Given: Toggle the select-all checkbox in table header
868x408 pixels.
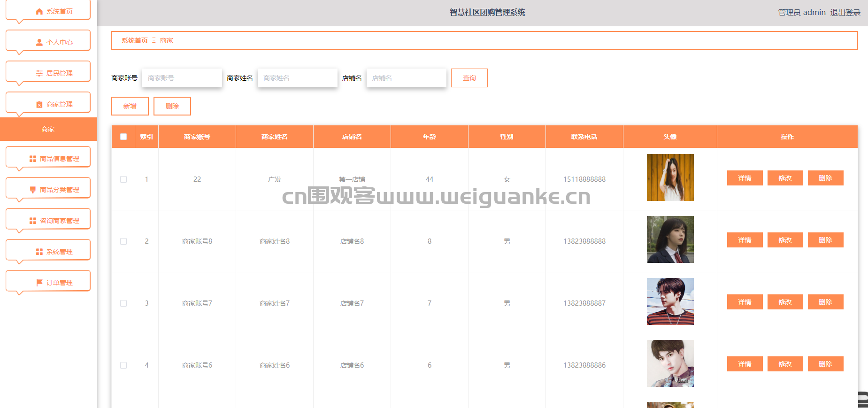Looking at the screenshot, I should point(123,137).
